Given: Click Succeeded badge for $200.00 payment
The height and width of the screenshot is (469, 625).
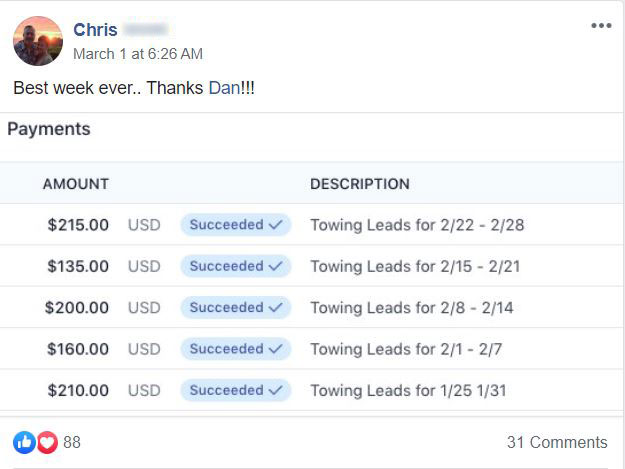Looking at the screenshot, I should pyautogui.click(x=236, y=308).
